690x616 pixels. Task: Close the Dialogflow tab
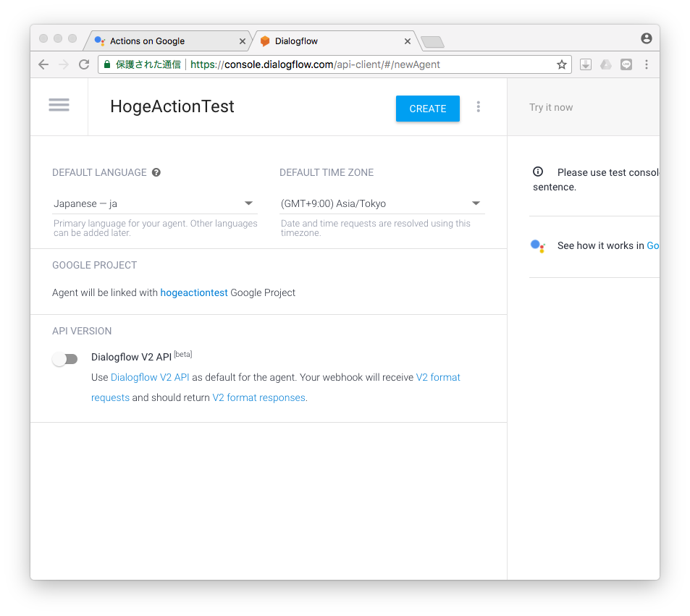coord(408,41)
